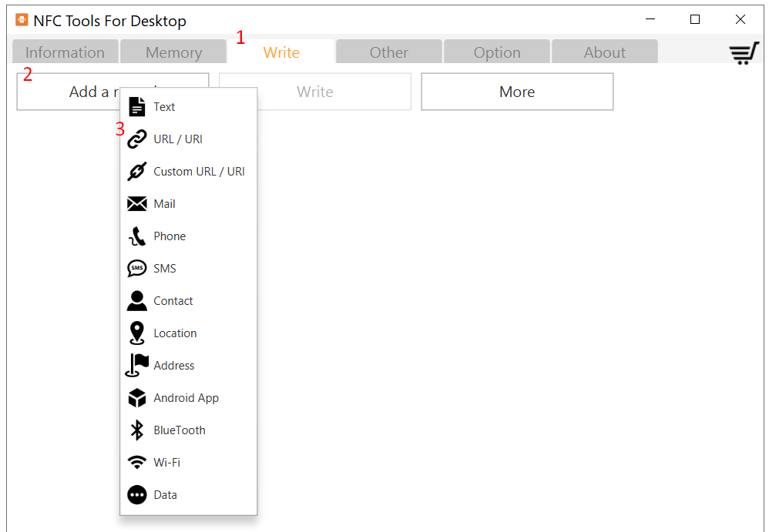Open the shopping cart icon
This screenshot has width=769, height=532.
(x=744, y=53)
